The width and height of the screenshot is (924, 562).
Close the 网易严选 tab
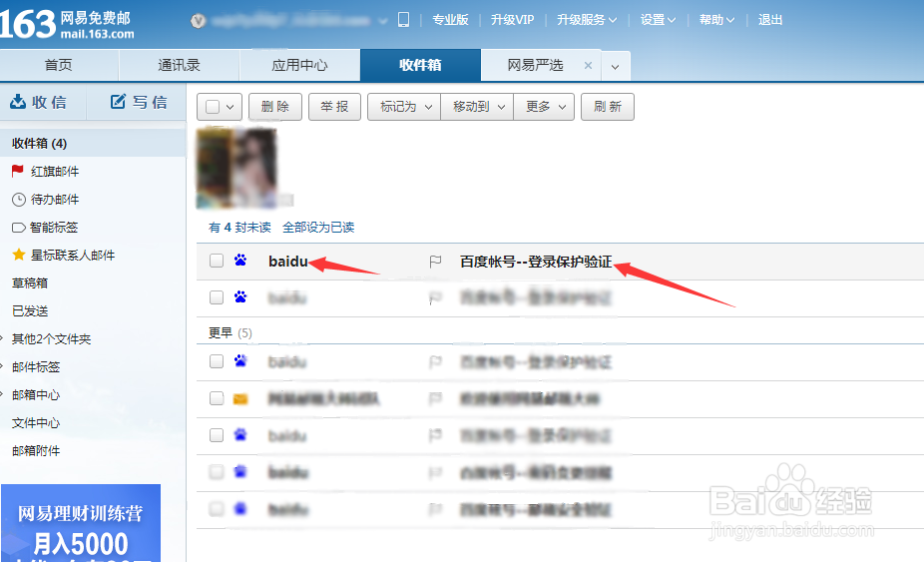tap(588, 66)
